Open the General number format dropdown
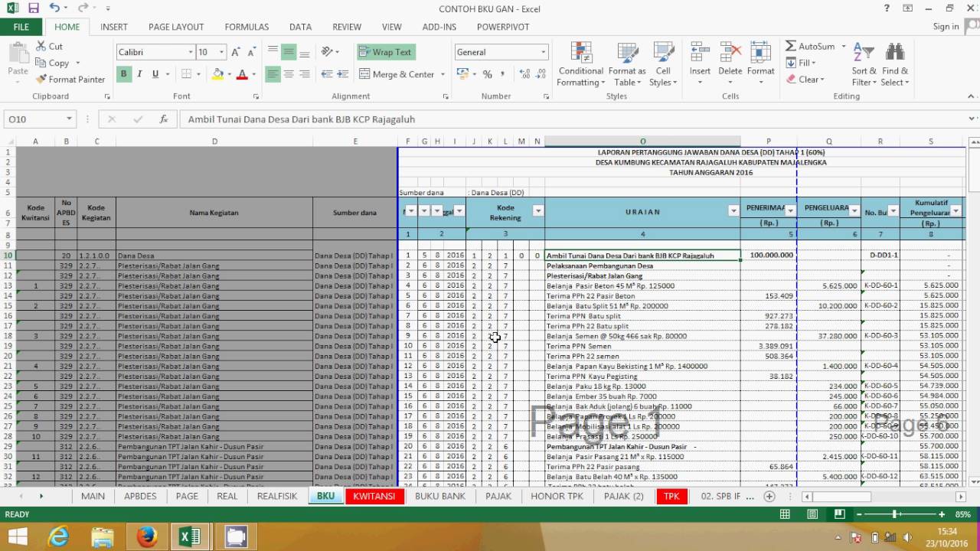This screenshot has width=980, height=551. pyautogui.click(x=544, y=52)
